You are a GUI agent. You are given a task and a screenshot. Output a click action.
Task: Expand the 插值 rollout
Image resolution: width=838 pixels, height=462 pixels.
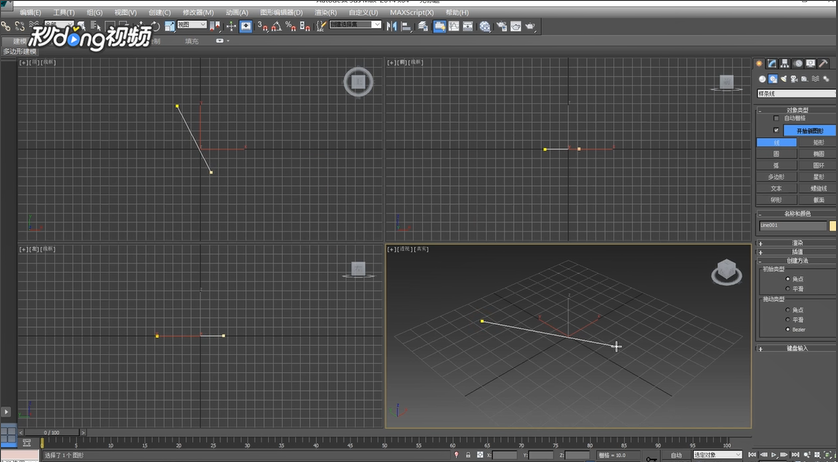point(796,251)
